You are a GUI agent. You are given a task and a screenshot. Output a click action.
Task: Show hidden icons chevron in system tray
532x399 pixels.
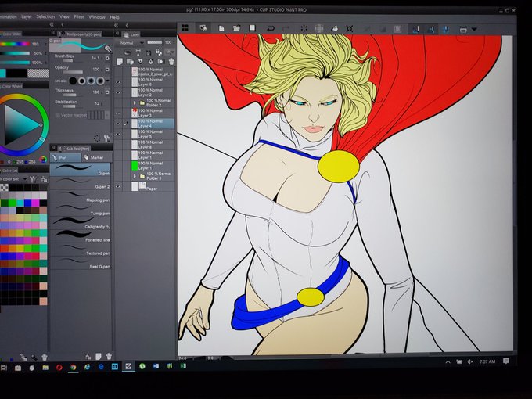[x=448, y=362]
